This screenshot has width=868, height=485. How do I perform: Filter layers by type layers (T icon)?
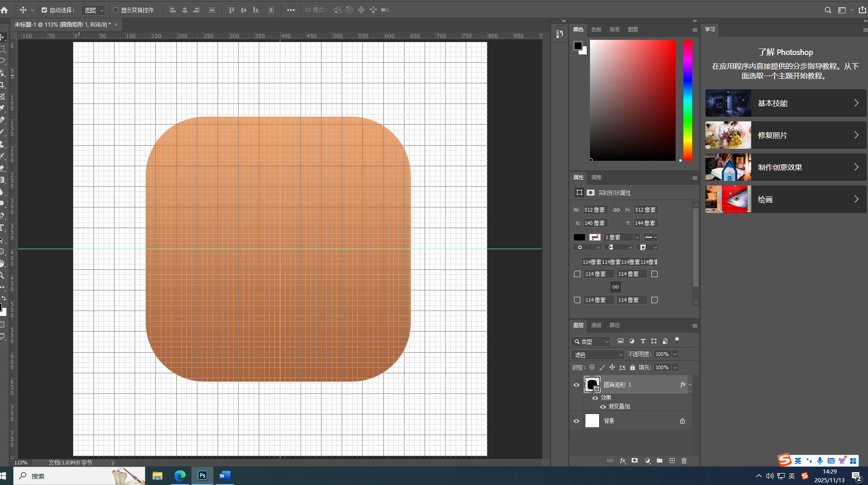[643, 341]
